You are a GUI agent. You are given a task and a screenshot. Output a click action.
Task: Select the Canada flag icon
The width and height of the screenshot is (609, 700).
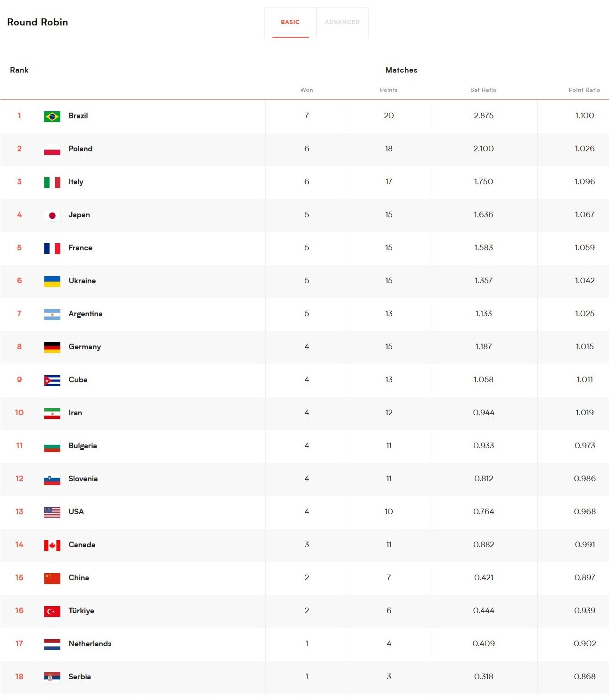click(x=52, y=545)
